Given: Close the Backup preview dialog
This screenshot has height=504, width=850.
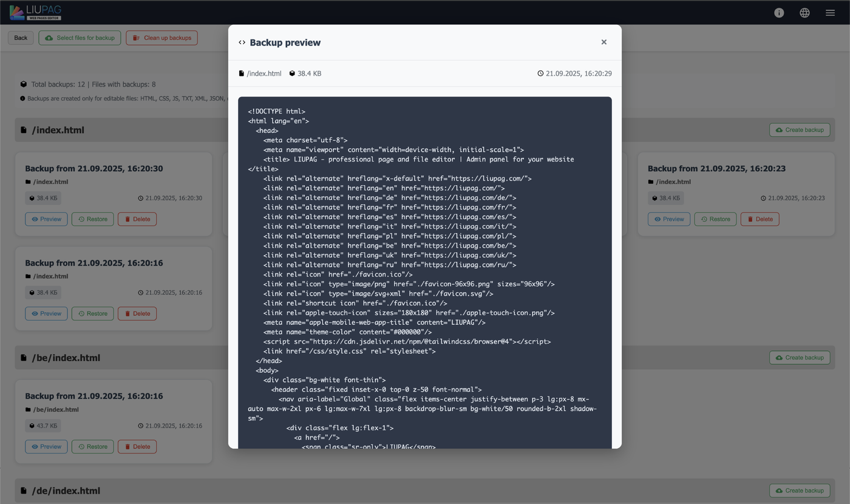Looking at the screenshot, I should coord(603,43).
